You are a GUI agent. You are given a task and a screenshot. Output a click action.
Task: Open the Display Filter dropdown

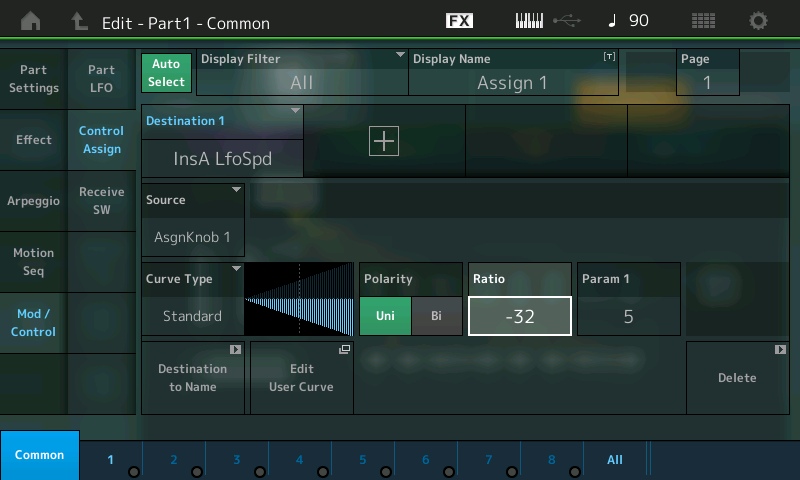pos(302,72)
